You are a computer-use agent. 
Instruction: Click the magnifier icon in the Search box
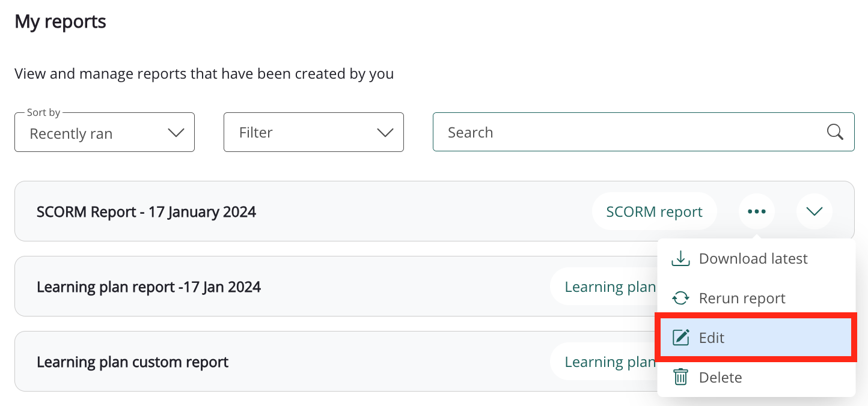(834, 132)
